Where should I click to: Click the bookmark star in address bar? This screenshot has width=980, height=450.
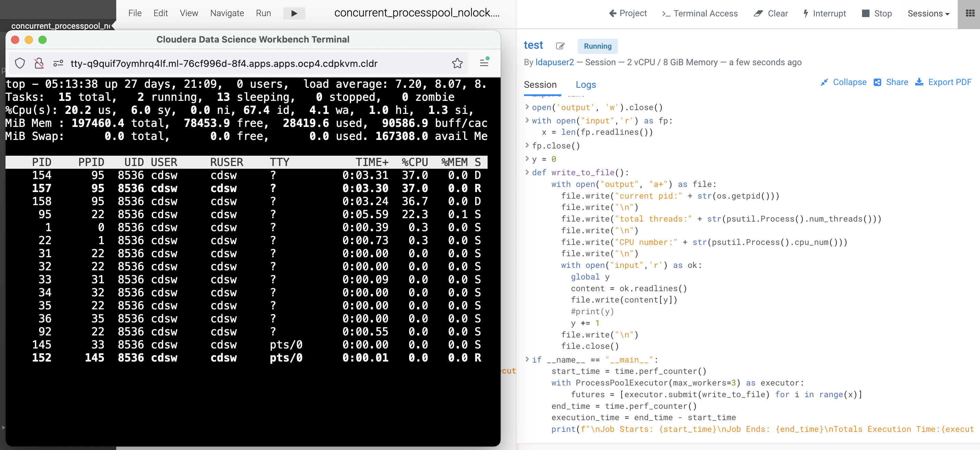tap(457, 63)
